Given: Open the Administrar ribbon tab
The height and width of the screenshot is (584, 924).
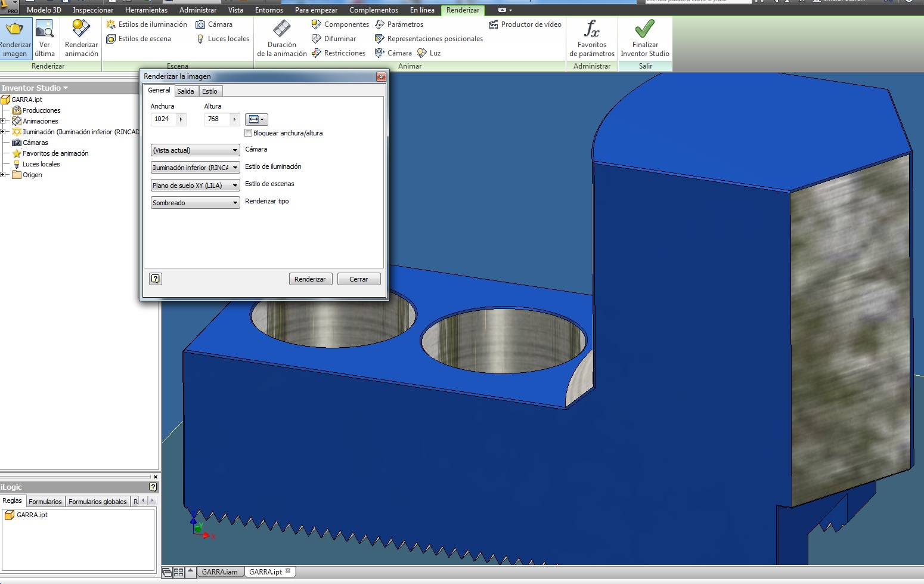Looking at the screenshot, I should (198, 10).
